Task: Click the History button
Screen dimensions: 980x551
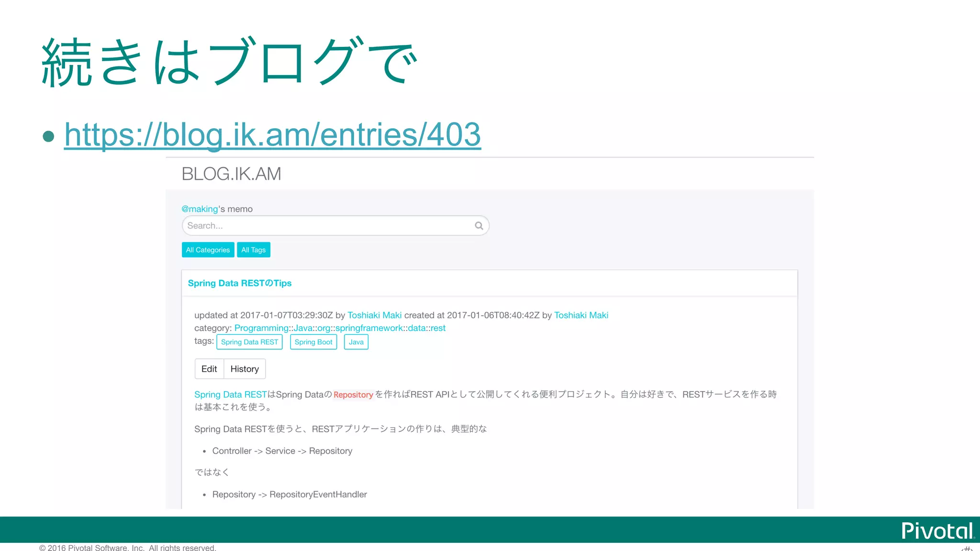Action: tap(245, 369)
